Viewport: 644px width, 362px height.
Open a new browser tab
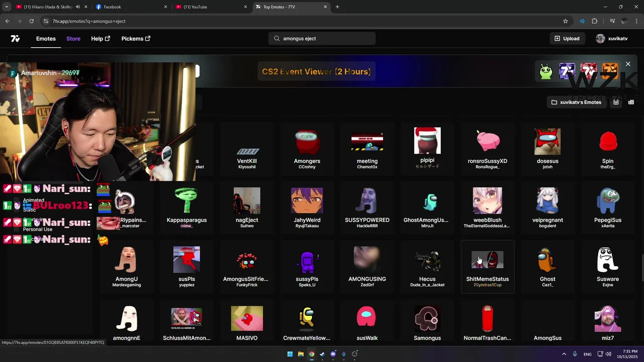337,7
